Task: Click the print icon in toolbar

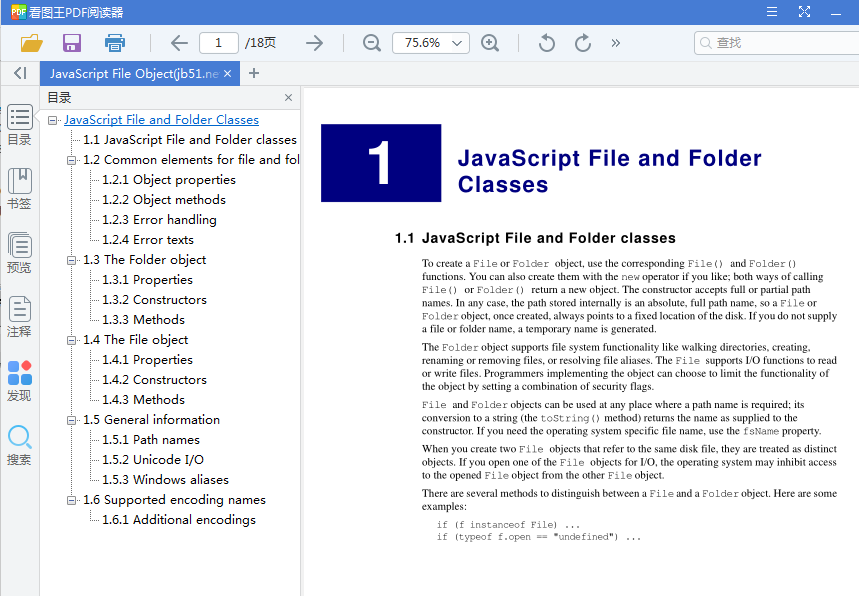Action: point(115,43)
